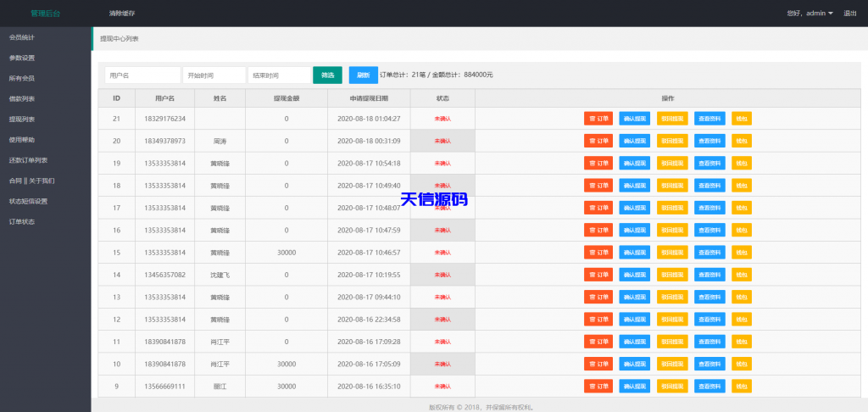The image size is (868, 412).
Task: Open 订单 for row ID 15
Action: (598, 253)
